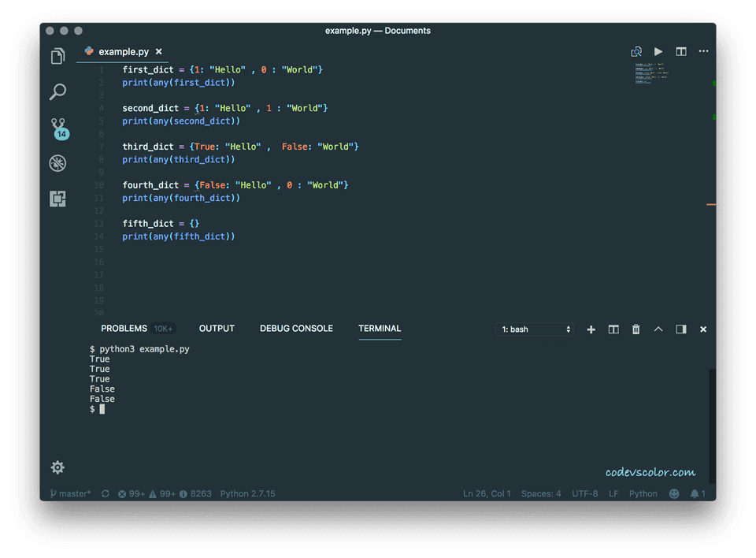Click Python 2.7.15 in the status bar
The width and height of the screenshot is (756, 558).
pyautogui.click(x=247, y=493)
